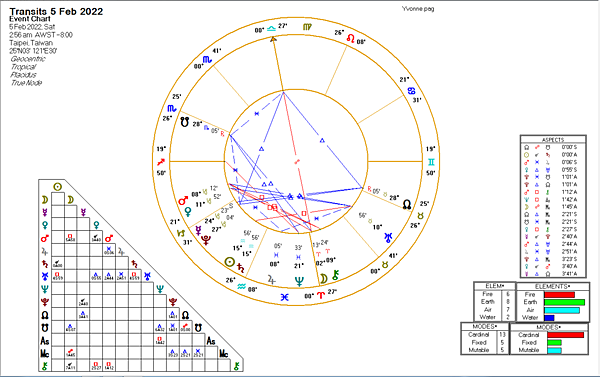Select the blue Uranus glyph in the wheel
Viewport: 600px width, 377px height.
[388, 238]
